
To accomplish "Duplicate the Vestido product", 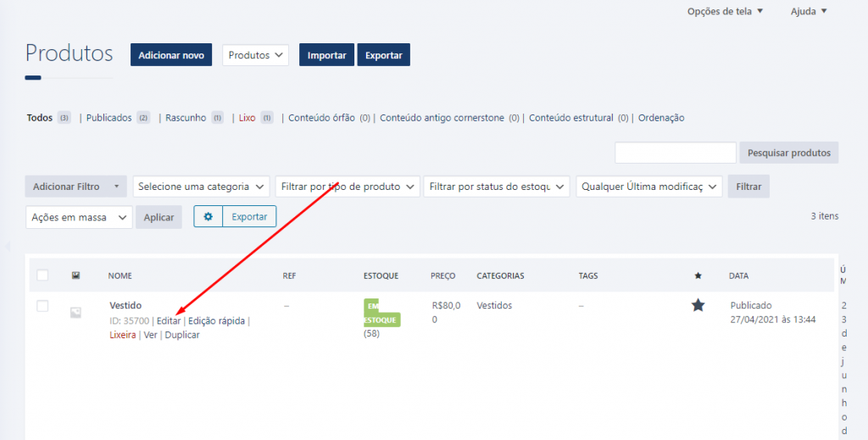I will tap(182, 335).
